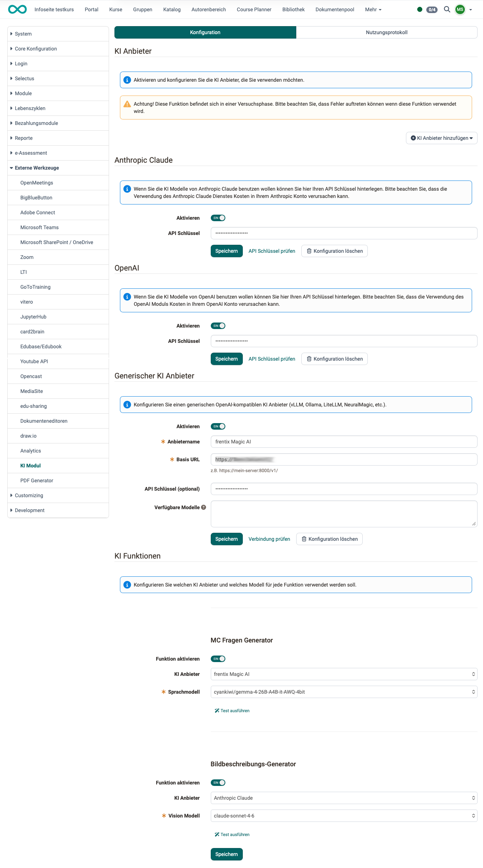Open KI Anbieter dropdown showing Anthropic Claude
Screen dimensions: 483x868
pos(344,798)
